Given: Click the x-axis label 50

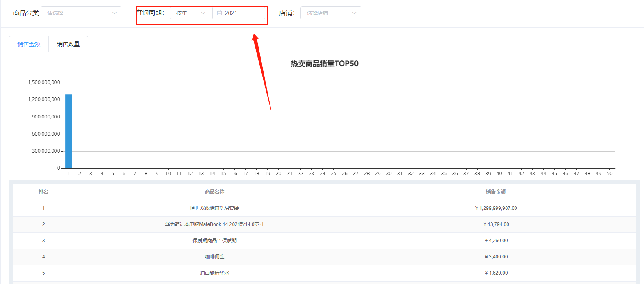Looking at the screenshot, I should [609, 174].
